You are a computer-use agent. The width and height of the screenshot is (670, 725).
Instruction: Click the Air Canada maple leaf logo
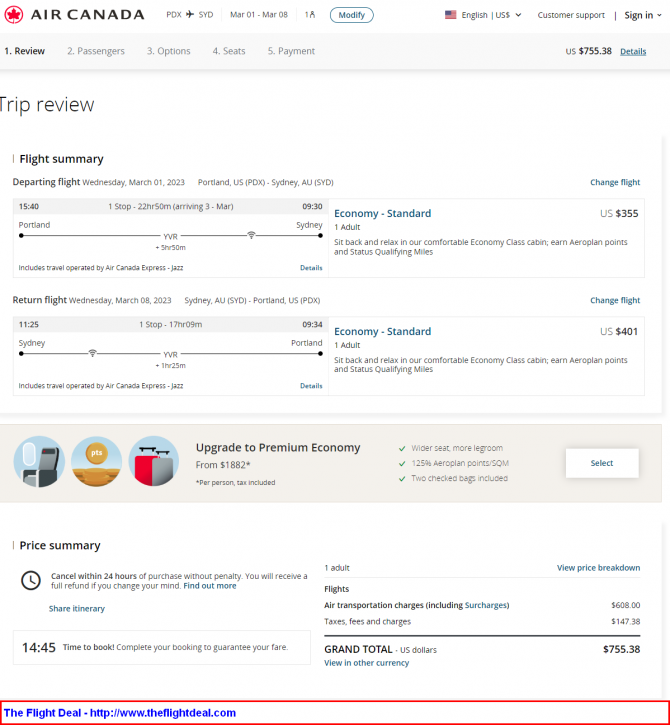(14, 15)
